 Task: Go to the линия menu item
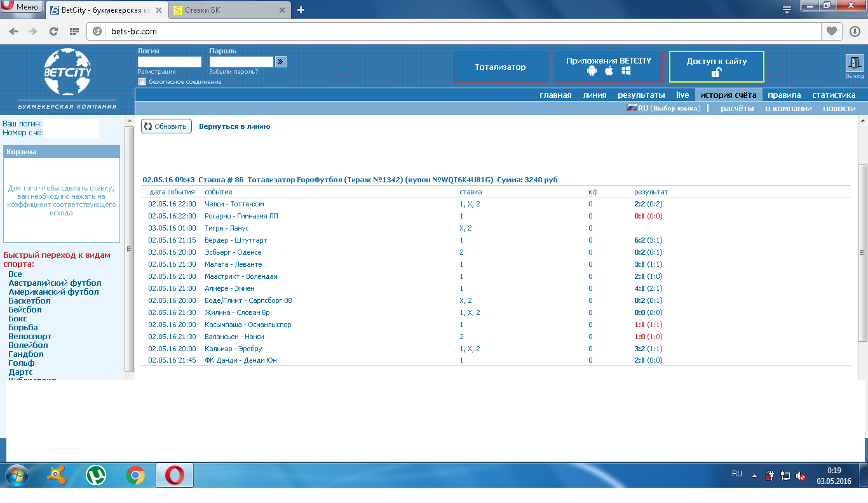595,95
